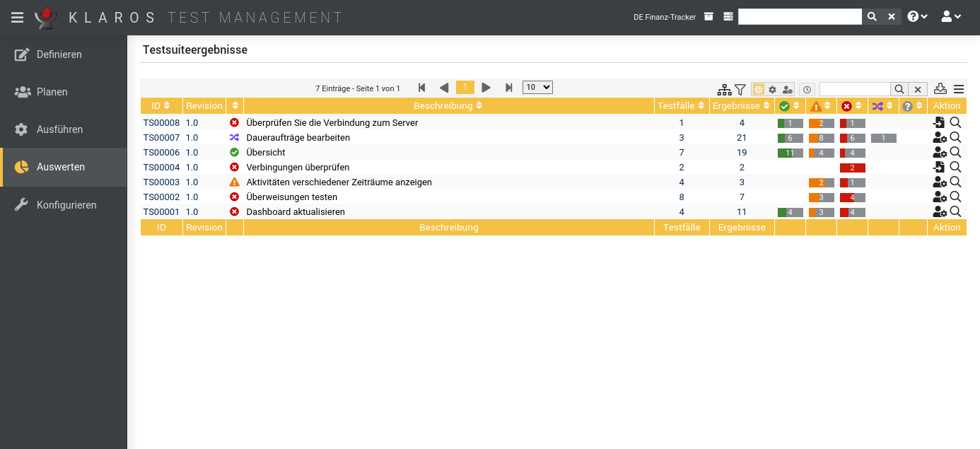Go to last page
The width and height of the screenshot is (980, 449).
pyautogui.click(x=508, y=88)
